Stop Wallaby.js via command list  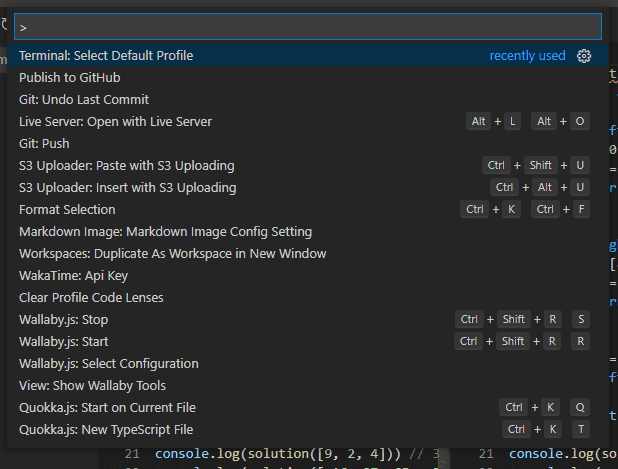pos(308,320)
